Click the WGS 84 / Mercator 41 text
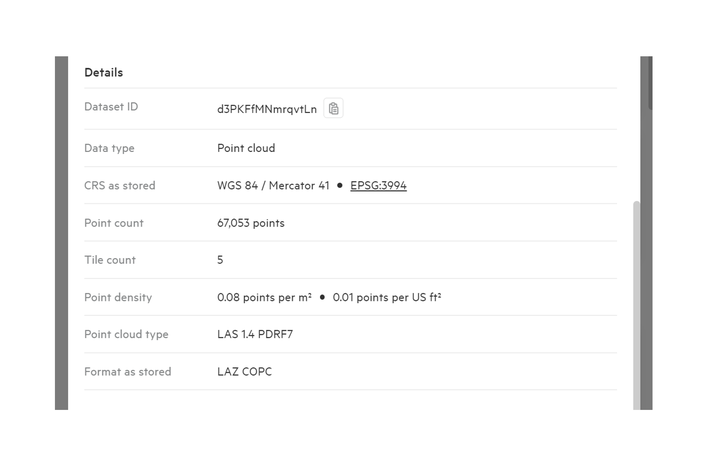Screen dimensions: 720x471 (x=273, y=185)
